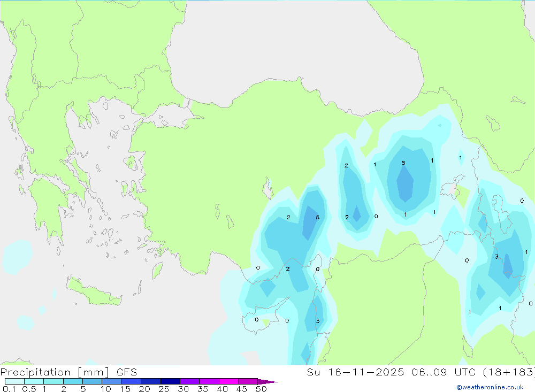Click the GFS model label
The height and width of the screenshot is (392, 535).
tap(127, 372)
